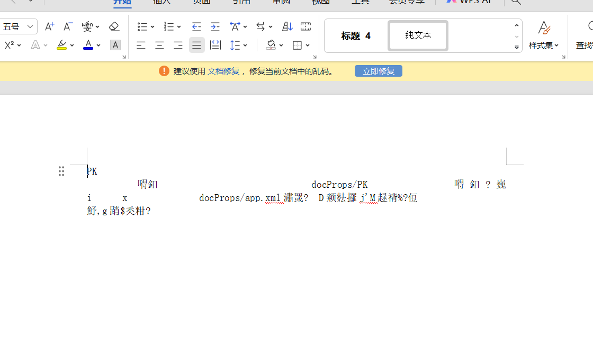
Task: Align text to center
Action: point(159,46)
